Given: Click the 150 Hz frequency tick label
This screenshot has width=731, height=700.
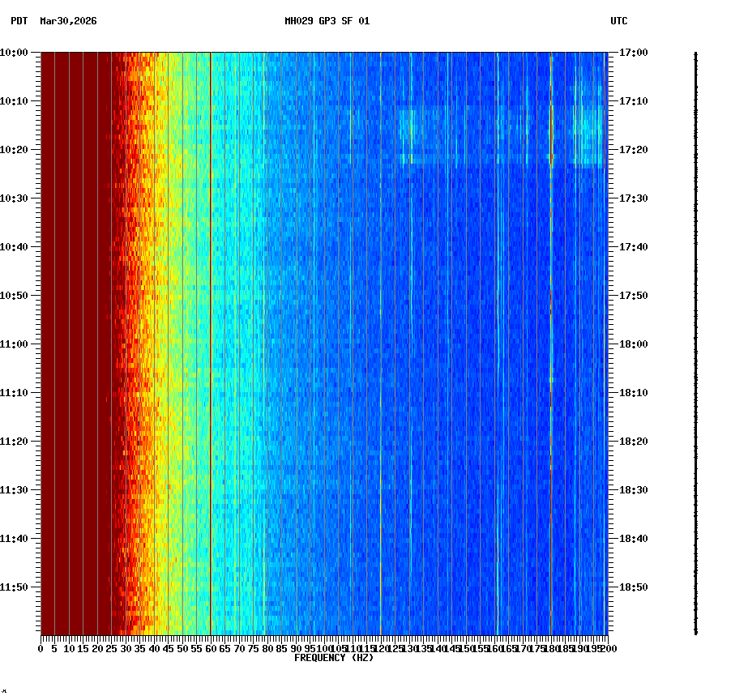Looking at the screenshot, I should 465,648.
